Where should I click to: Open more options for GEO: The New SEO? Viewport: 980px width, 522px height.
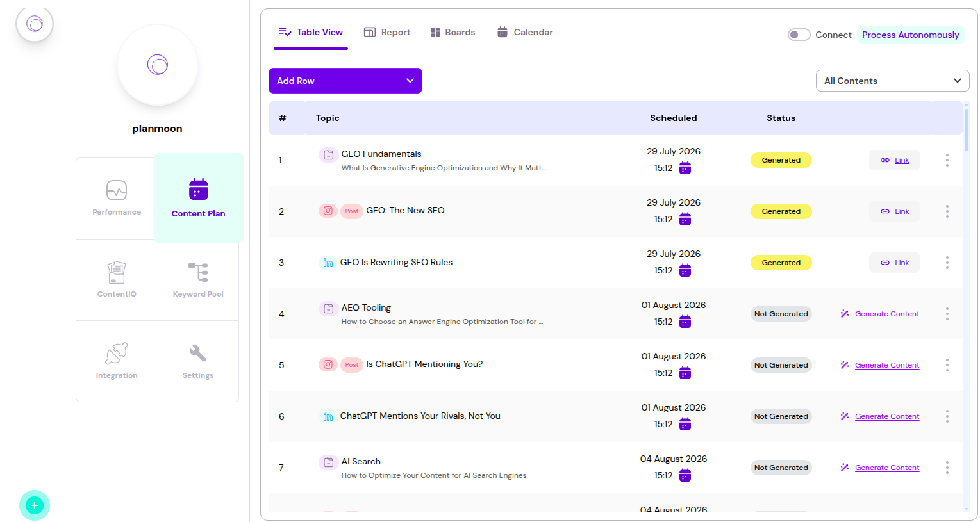pyautogui.click(x=947, y=211)
